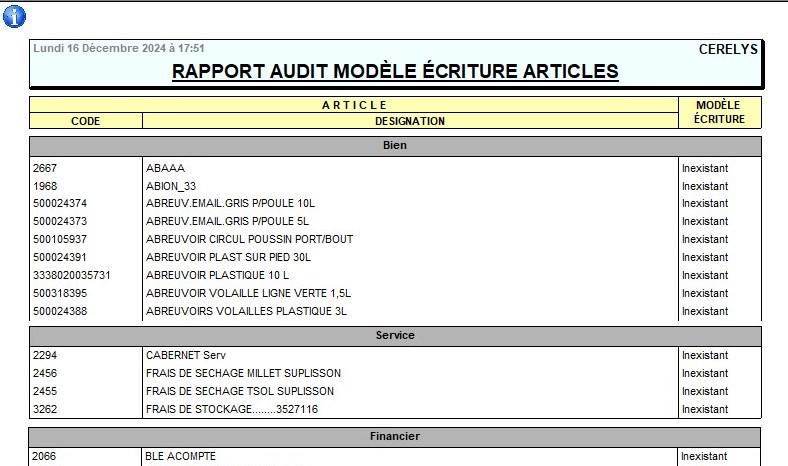Click the CABERNET Serv designation
The width and height of the screenshot is (788, 466).
pyautogui.click(x=186, y=355)
